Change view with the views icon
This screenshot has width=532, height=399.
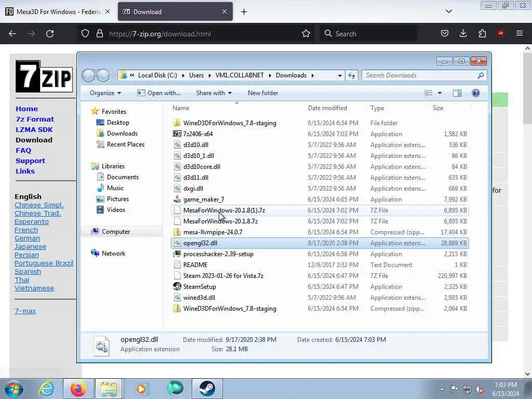click(429, 93)
